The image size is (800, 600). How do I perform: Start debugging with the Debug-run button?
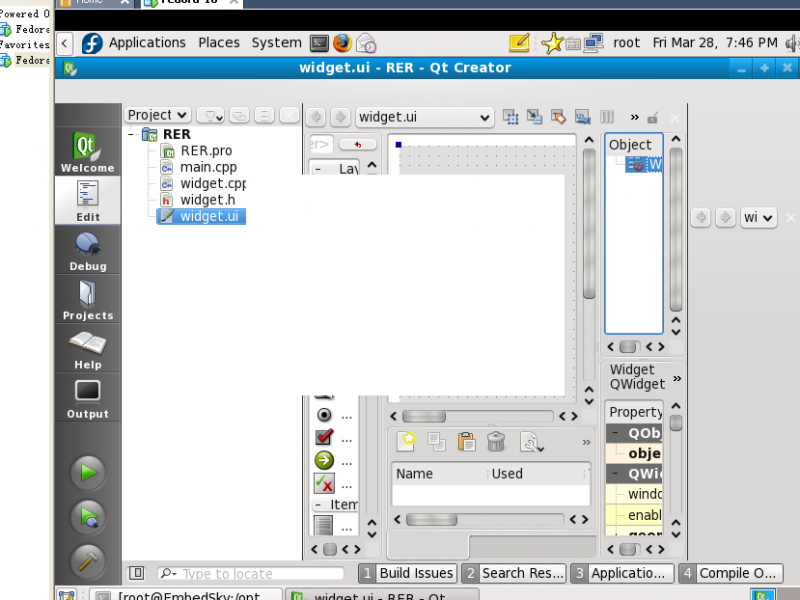point(88,517)
